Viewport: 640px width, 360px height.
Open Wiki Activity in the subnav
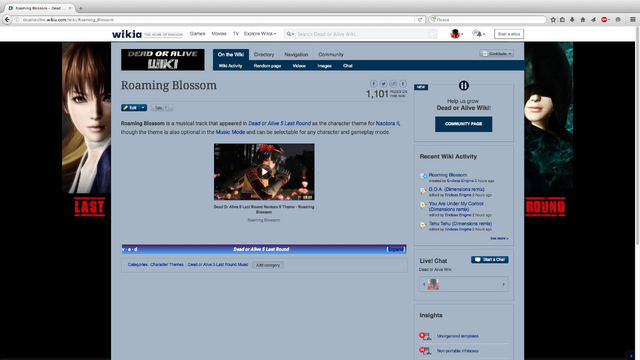[230, 66]
